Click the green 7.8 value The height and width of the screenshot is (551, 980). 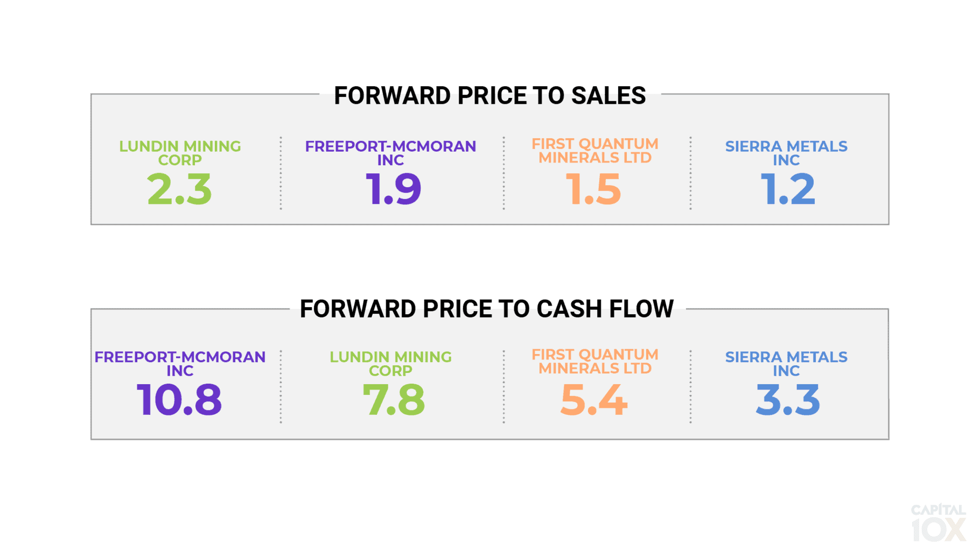[394, 400]
